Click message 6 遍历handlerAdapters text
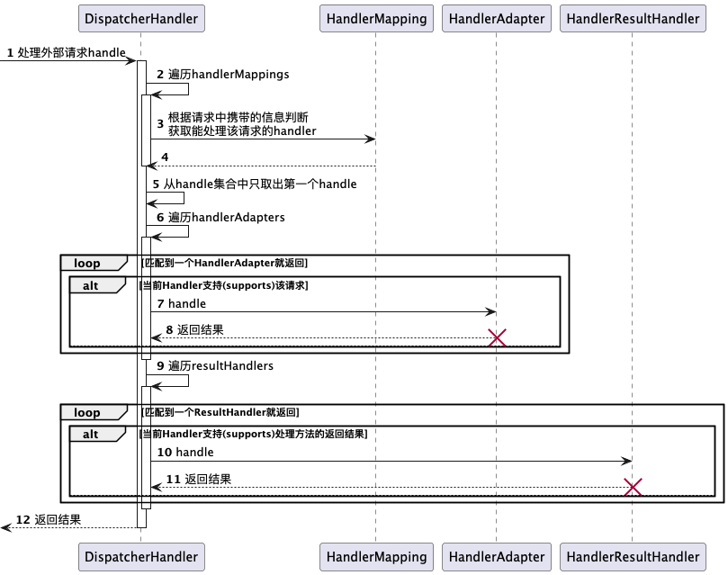728x575 pixels. tap(220, 217)
